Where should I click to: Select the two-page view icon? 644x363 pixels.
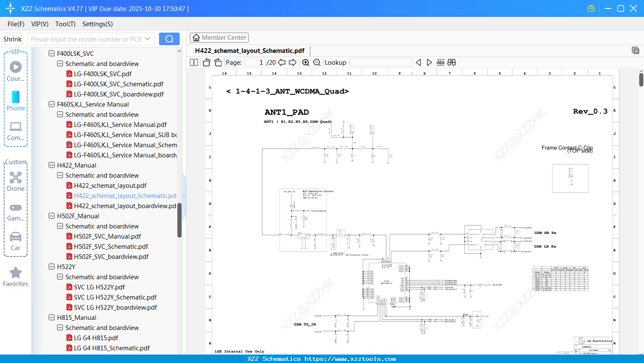(193, 62)
